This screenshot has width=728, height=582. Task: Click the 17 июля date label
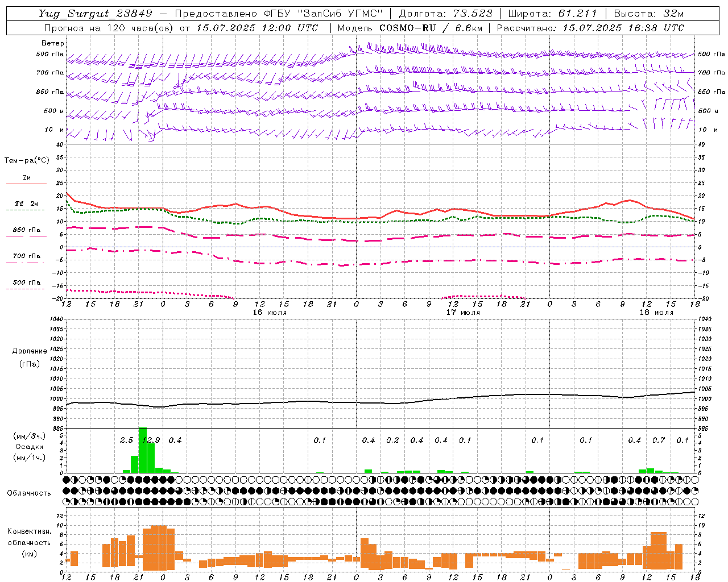coord(463,313)
